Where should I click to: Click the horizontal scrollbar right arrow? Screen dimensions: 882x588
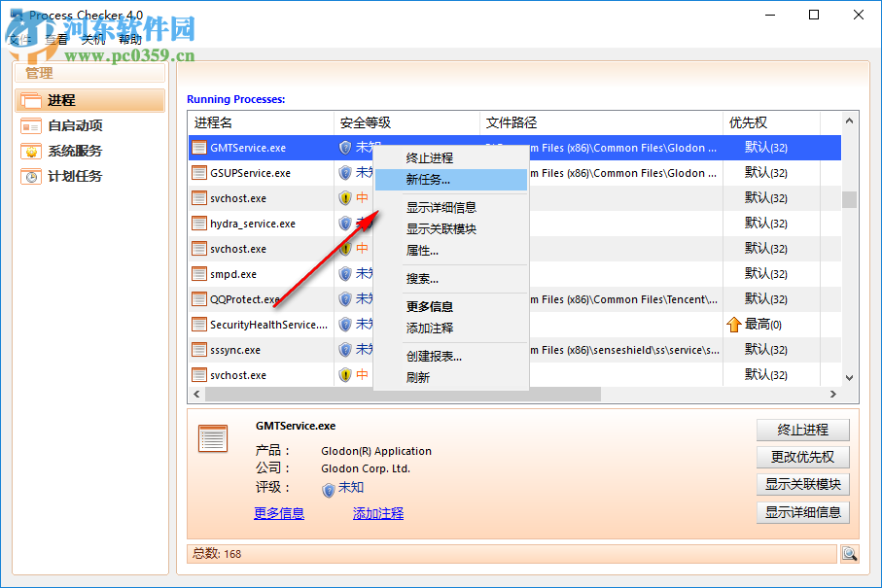pos(834,395)
